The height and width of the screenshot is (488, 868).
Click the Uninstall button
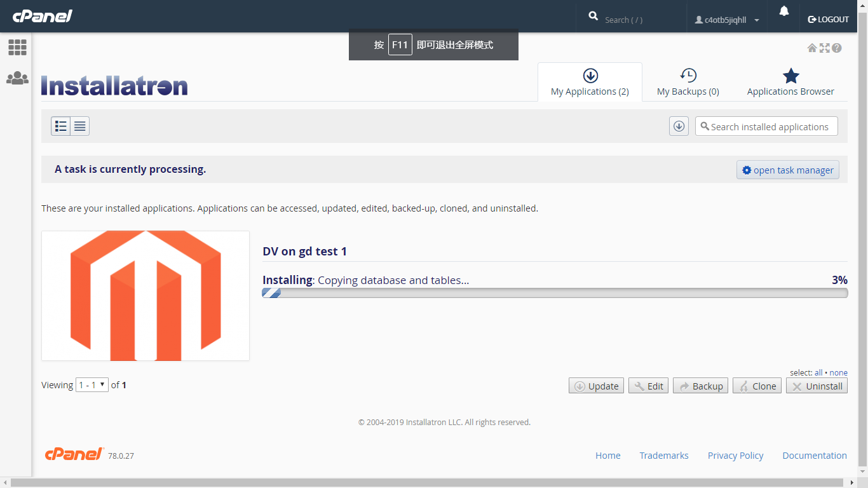pos(817,386)
